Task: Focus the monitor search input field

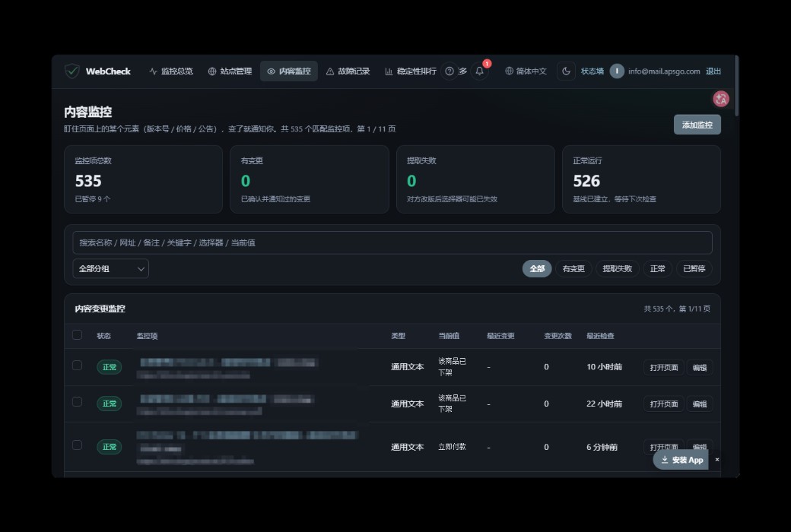Action: click(x=392, y=242)
